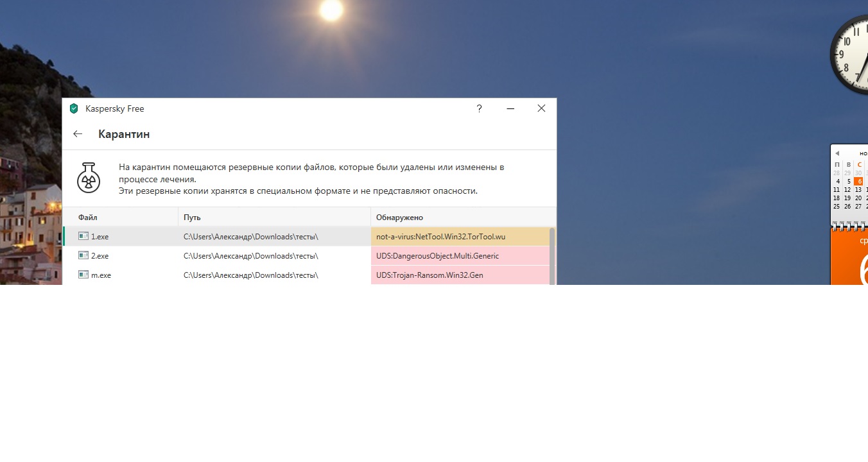The width and height of the screenshot is (868, 462).
Task: Select highlighted day 6 in the calendar gadget
Action: coord(858,182)
